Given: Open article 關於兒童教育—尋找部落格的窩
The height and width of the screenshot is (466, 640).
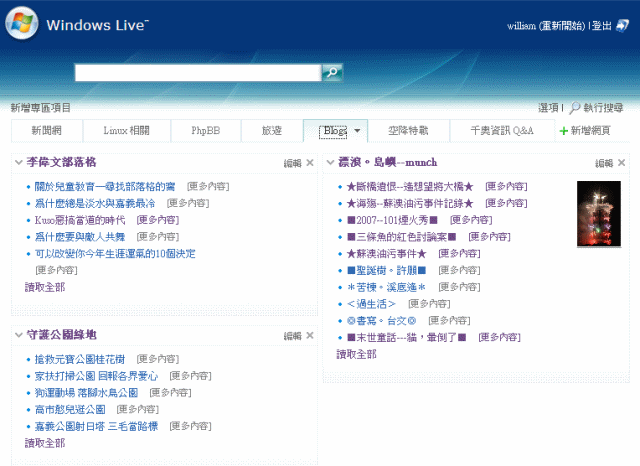Looking at the screenshot, I should (x=105, y=186).
